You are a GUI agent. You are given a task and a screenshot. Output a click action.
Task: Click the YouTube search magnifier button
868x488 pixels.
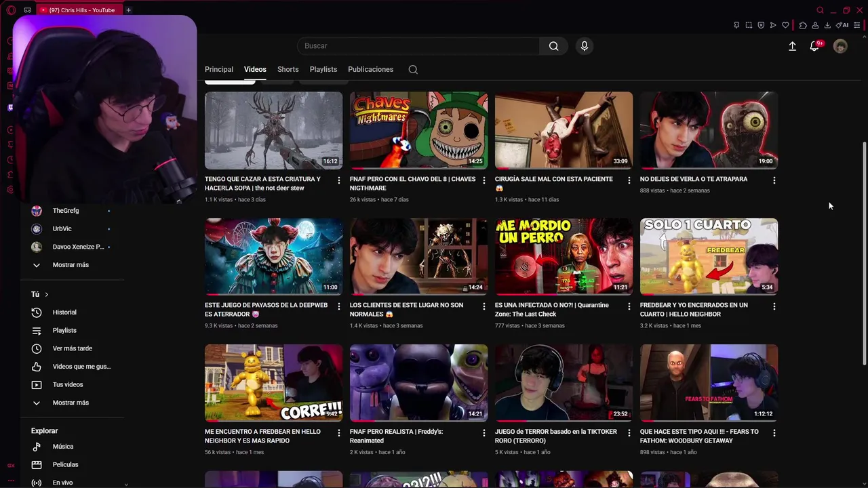point(553,46)
